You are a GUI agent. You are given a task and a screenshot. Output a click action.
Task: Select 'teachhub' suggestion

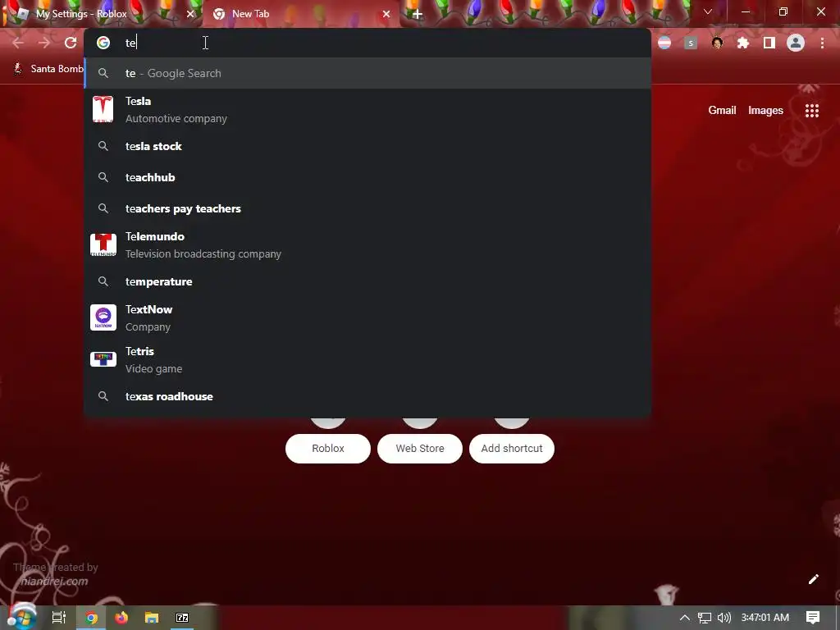click(x=367, y=177)
